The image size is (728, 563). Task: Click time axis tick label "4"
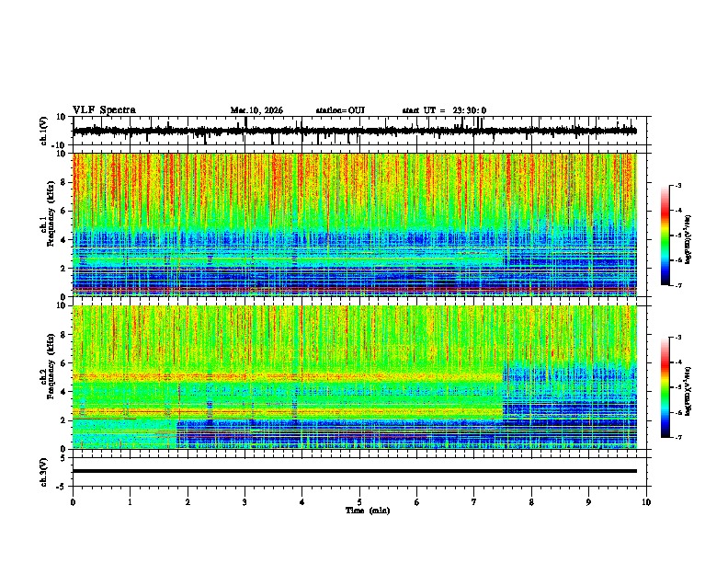click(x=302, y=502)
